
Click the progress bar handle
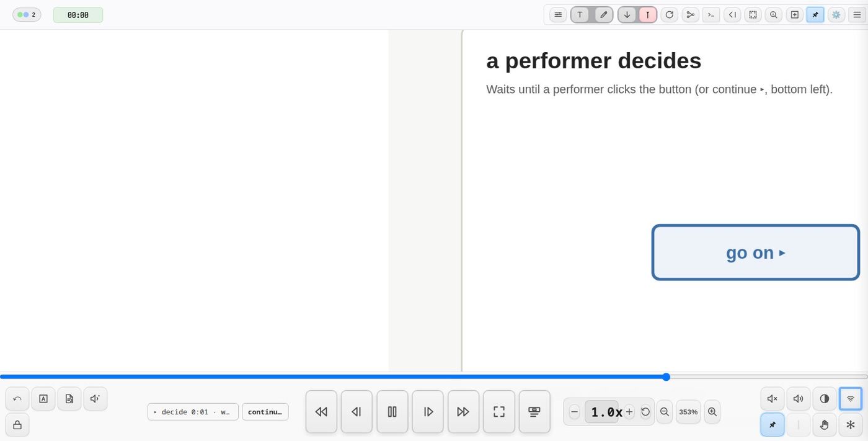point(666,376)
